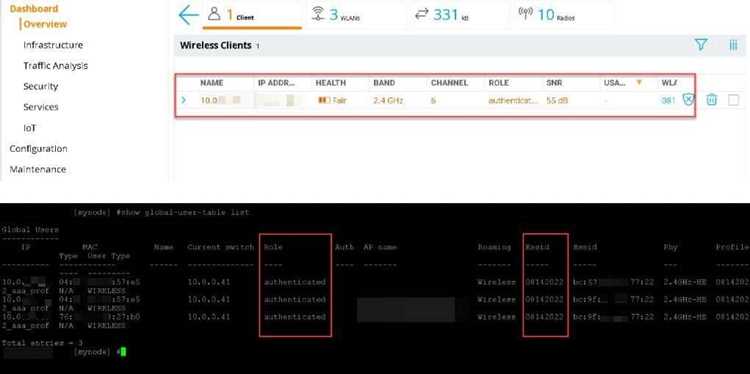Open the filter funnel icon
750x374 pixels.
pyautogui.click(x=701, y=45)
